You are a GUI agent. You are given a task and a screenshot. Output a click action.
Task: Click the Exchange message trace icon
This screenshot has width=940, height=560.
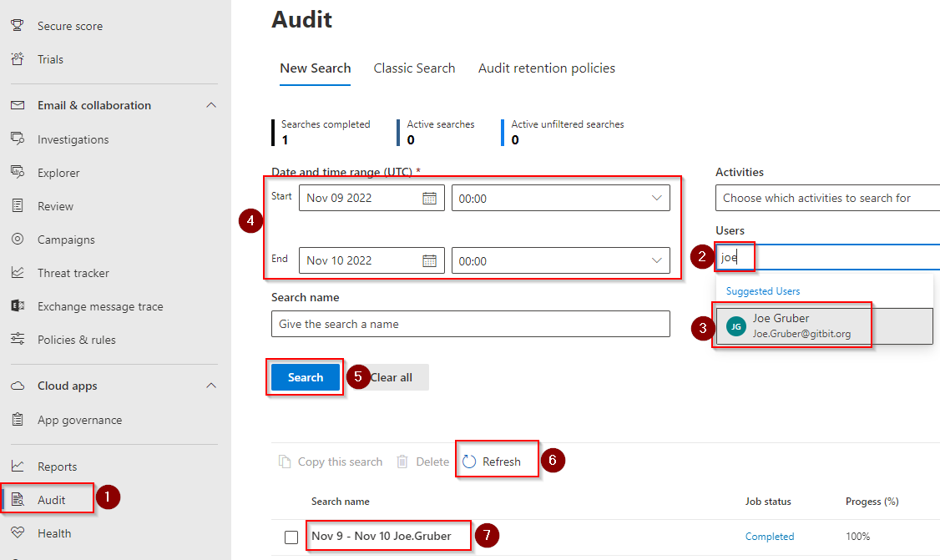click(18, 306)
